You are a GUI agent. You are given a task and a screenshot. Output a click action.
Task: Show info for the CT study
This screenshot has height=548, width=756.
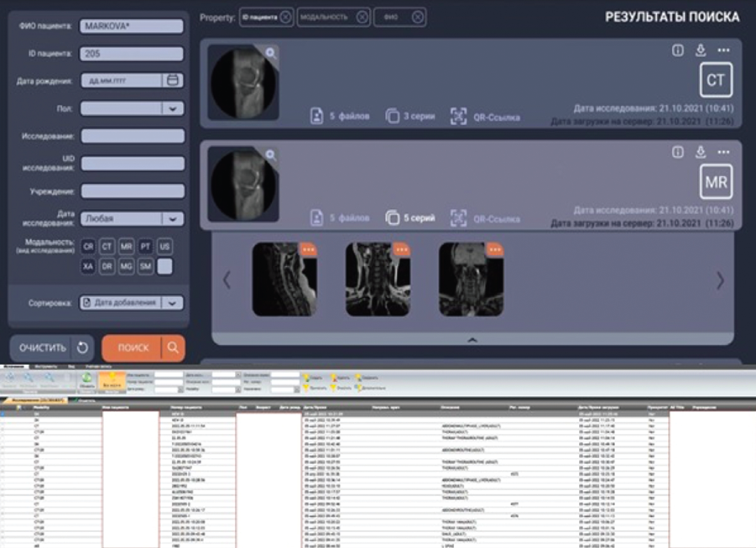pyautogui.click(x=678, y=50)
